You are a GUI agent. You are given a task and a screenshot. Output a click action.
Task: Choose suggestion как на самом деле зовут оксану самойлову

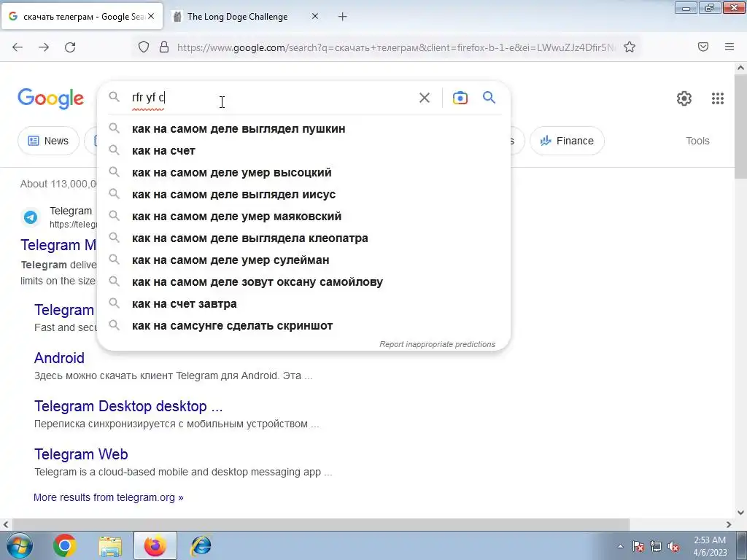point(303,282)
